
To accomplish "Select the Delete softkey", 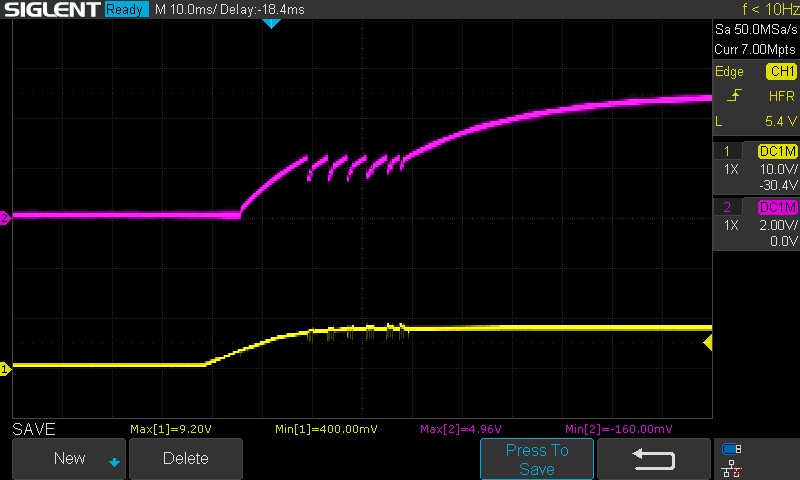I will [x=186, y=458].
